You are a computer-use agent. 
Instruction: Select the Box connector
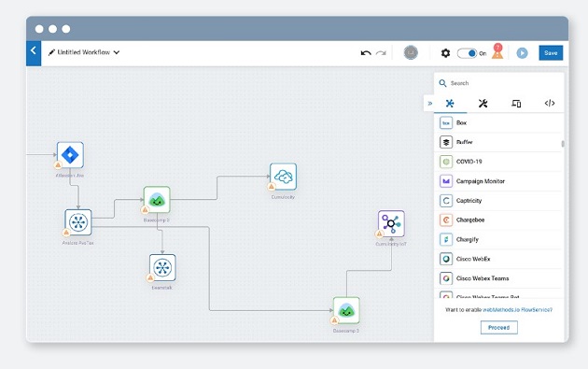[x=498, y=122]
